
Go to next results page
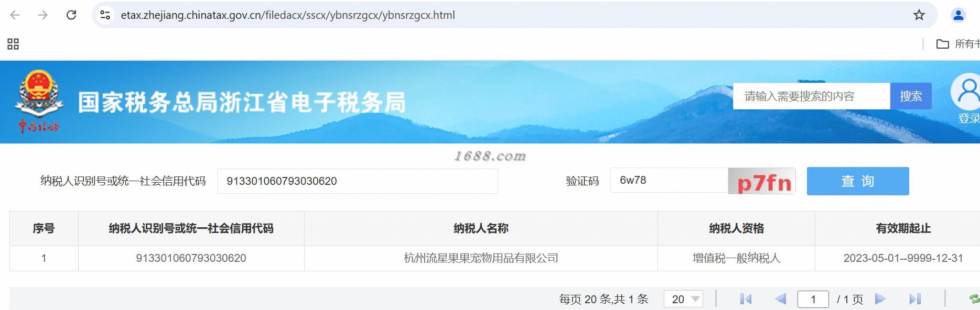pyautogui.click(x=880, y=299)
